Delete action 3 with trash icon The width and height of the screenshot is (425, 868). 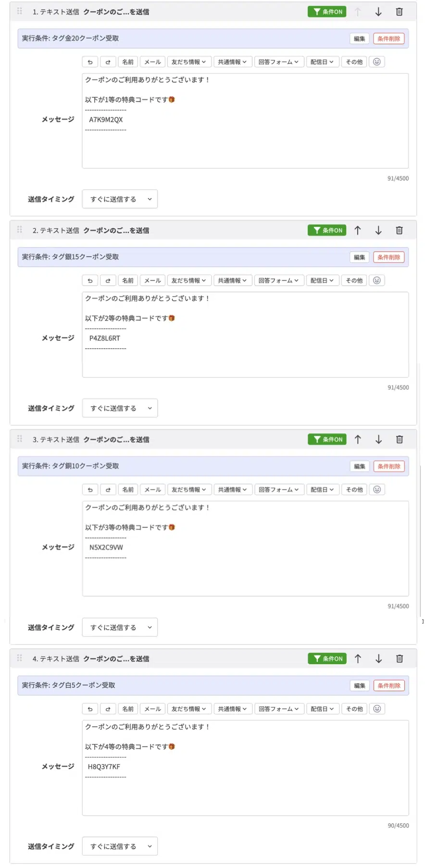(399, 440)
